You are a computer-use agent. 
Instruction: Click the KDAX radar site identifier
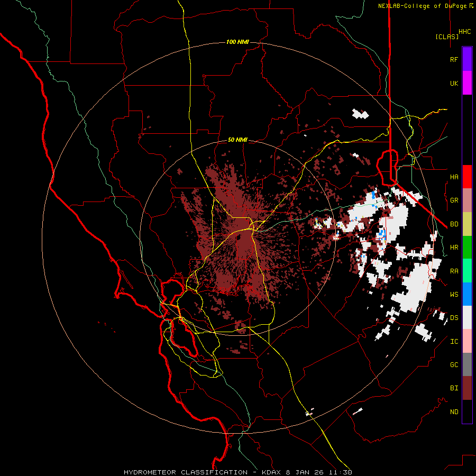point(272,472)
